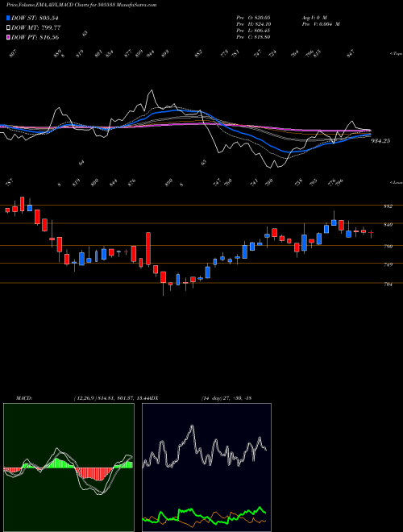Click the 755 low value label
Viewport: 403px width, 532px height.
click(298, 182)
